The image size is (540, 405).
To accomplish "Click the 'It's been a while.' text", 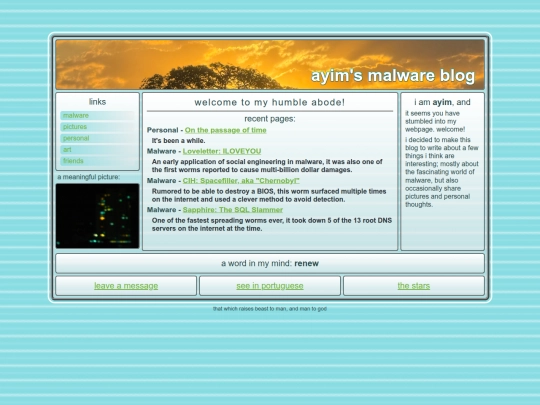I will tap(178, 141).
